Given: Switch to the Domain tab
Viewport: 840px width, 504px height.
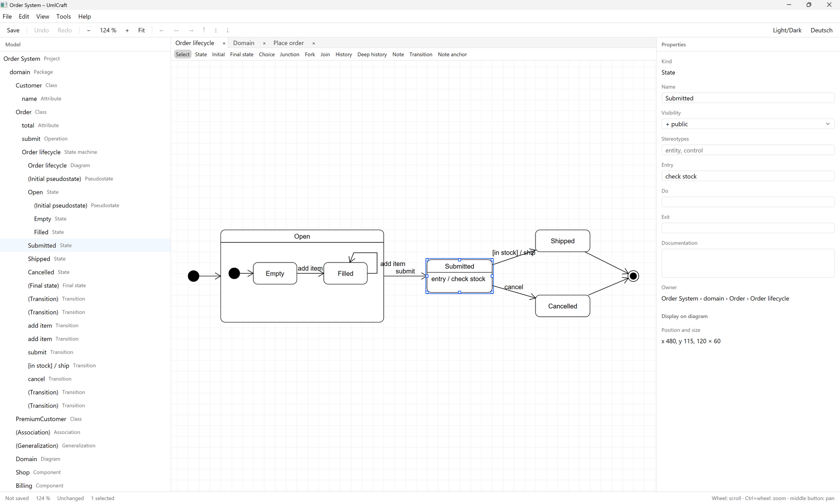Looking at the screenshot, I should tap(244, 43).
